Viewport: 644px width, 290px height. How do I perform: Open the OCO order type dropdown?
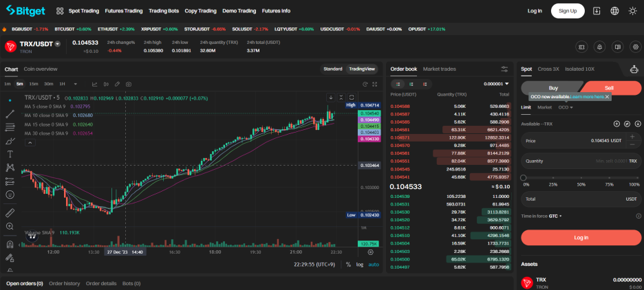[x=565, y=107]
